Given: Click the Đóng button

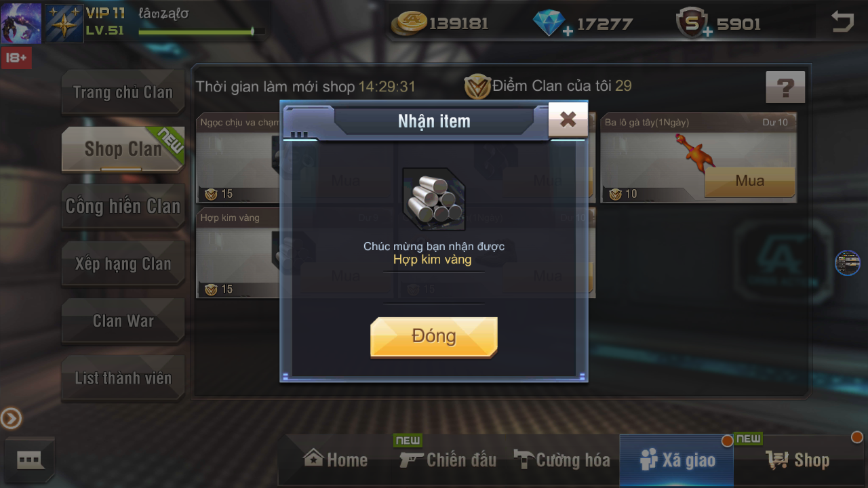Looking at the screenshot, I should click(434, 337).
